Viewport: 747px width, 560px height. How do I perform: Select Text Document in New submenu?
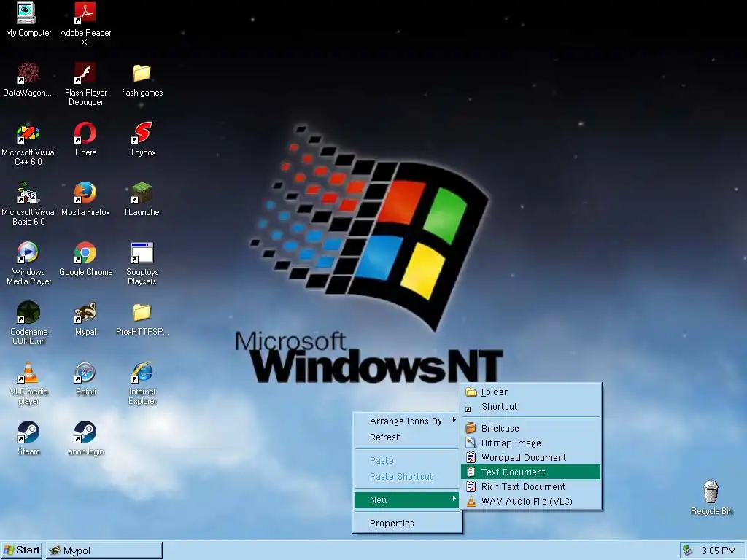coord(531,472)
